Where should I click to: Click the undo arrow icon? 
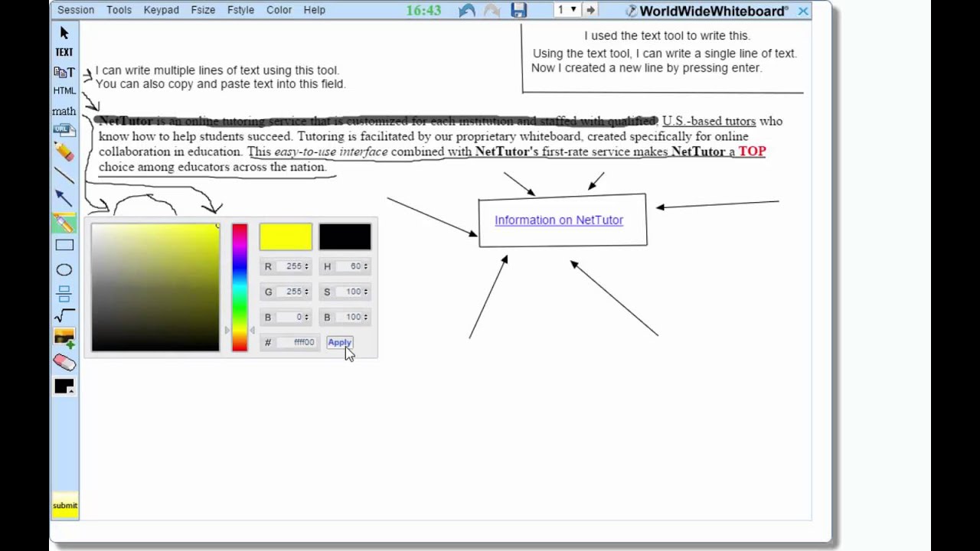467,11
